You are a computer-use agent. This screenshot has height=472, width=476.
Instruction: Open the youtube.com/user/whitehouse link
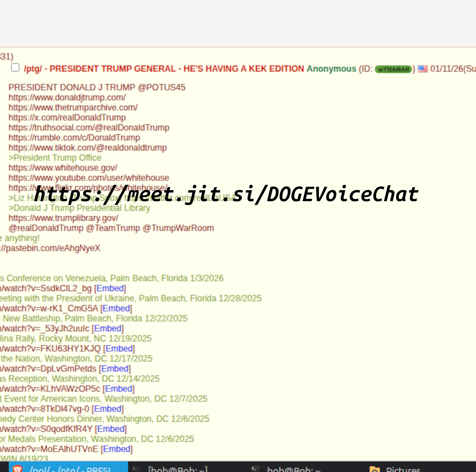tap(89, 178)
